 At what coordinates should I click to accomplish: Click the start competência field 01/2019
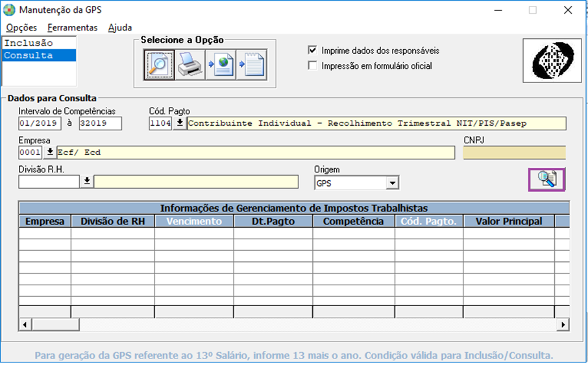tap(40, 123)
